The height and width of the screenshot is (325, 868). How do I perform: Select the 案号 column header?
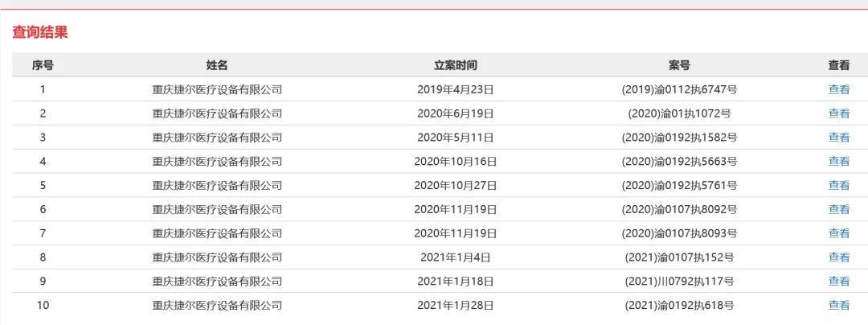pos(679,65)
